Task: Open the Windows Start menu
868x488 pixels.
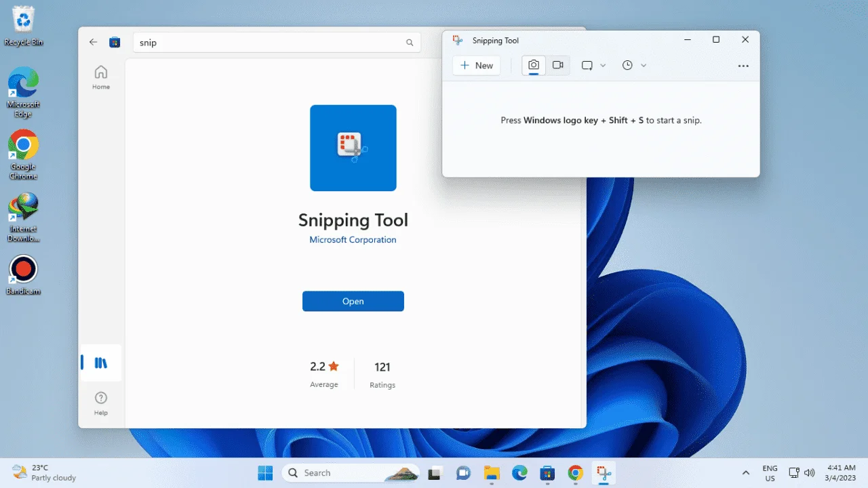Action: click(265, 472)
